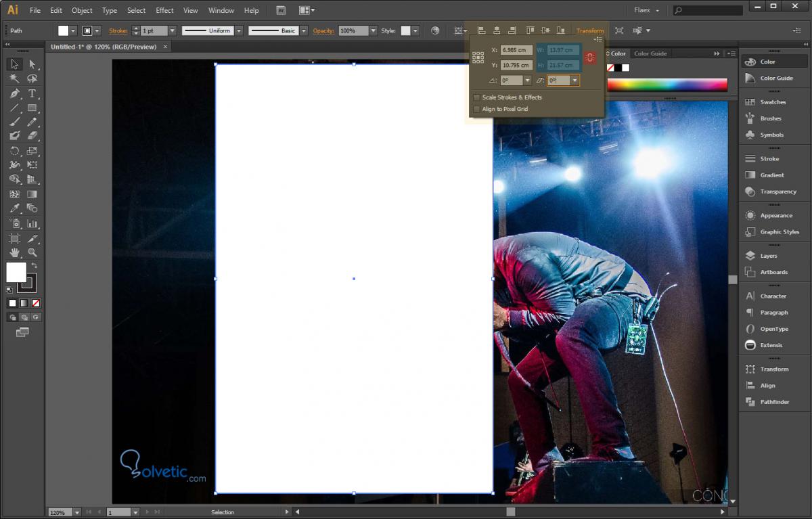Open the Basic brush definition dropdown

click(304, 31)
